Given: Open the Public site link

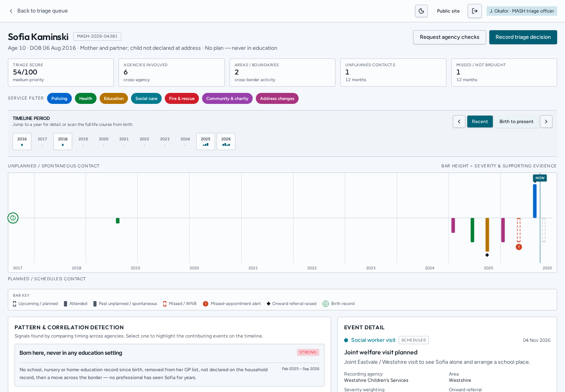Looking at the screenshot, I should click(448, 11).
